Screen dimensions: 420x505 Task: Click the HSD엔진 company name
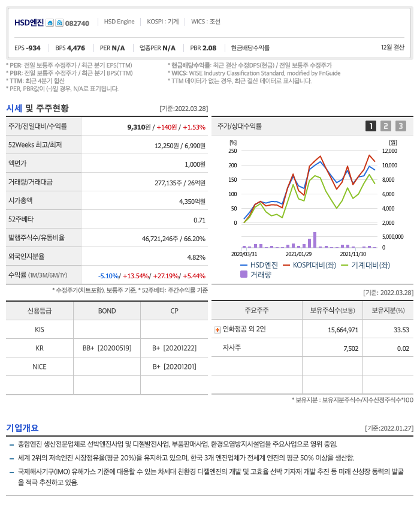pyautogui.click(x=29, y=23)
